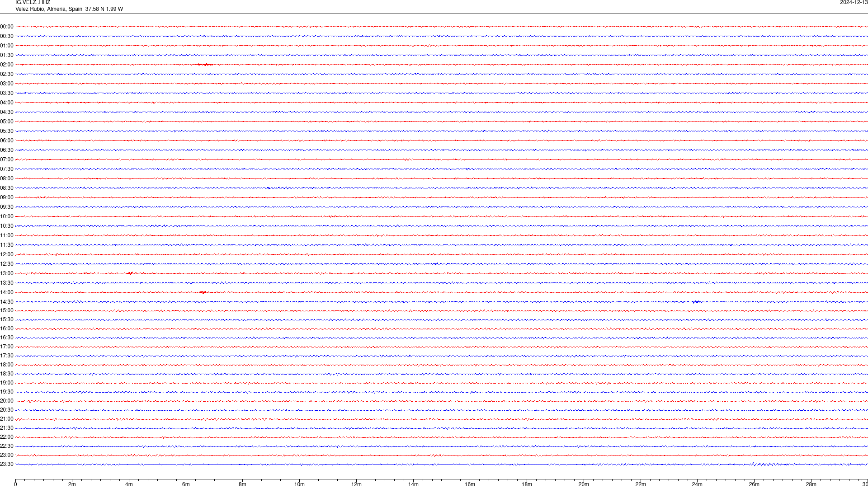Select the 23:30 trace time label

pyautogui.click(x=7, y=464)
